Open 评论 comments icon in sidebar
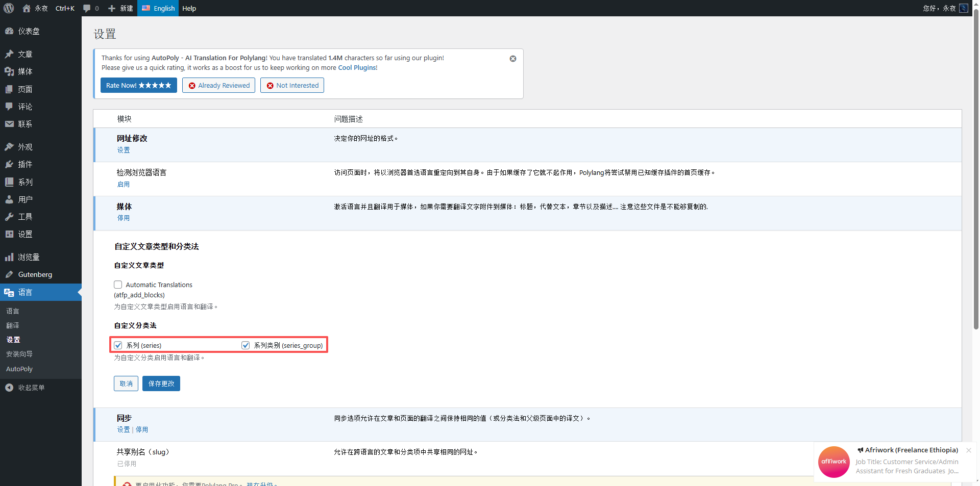This screenshot has width=980, height=486. (9, 107)
